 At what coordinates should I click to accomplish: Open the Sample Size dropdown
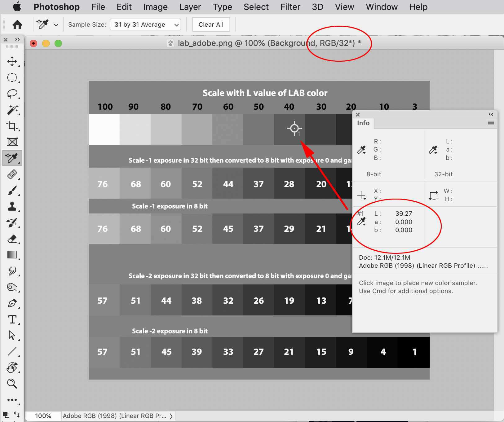click(145, 24)
